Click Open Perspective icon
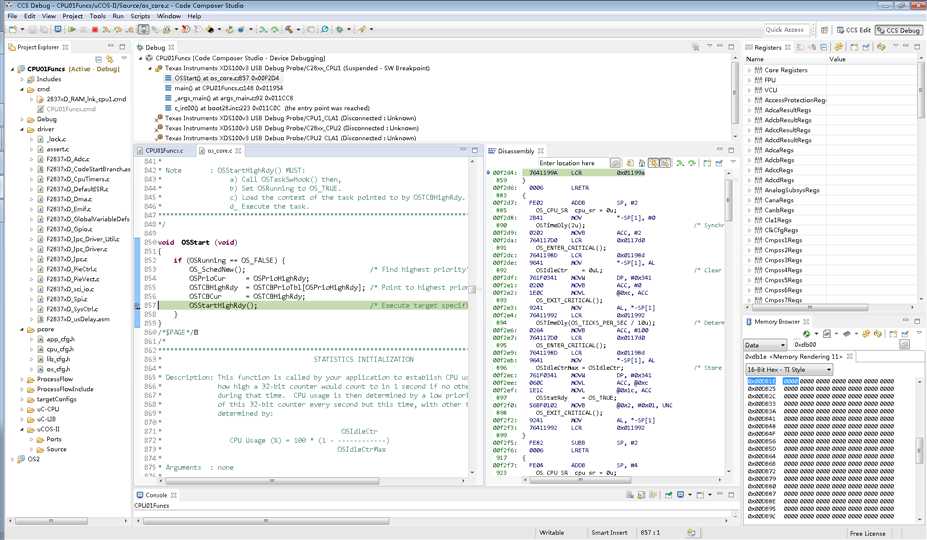 pyautogui.click(x=824, y=30)
